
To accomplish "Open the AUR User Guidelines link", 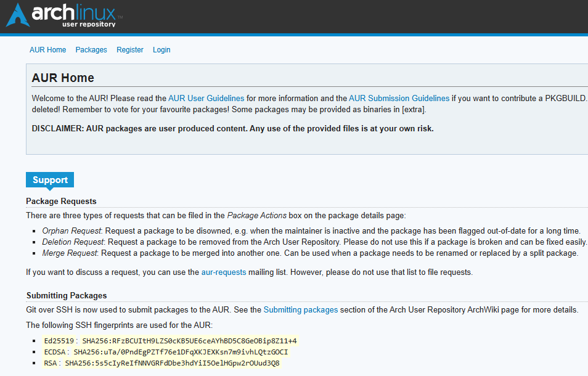I will pyautogui.click(x=206, y=98).
